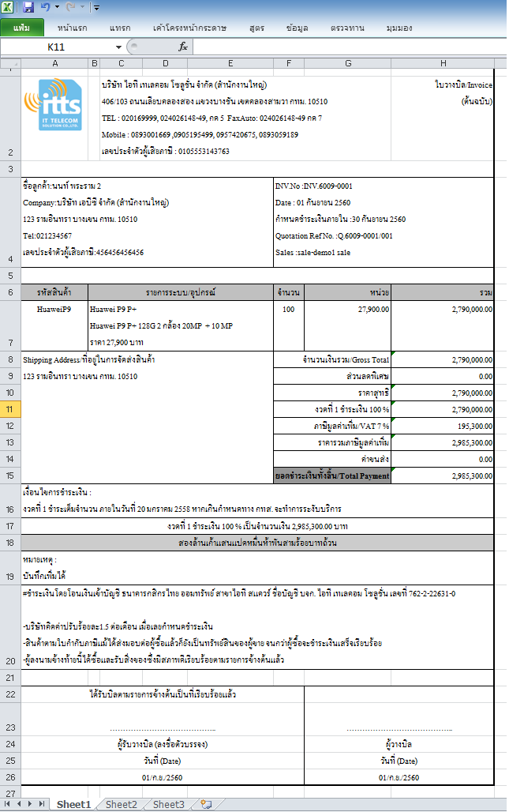The image size is (509, 812).
Task: Select column A header
Action: click(x=54, y=63)
